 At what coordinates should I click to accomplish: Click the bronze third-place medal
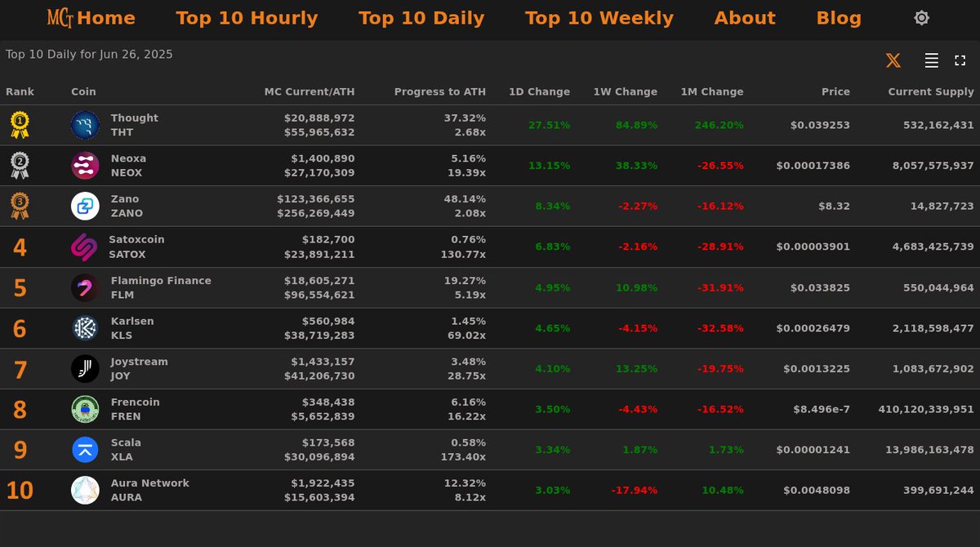pyautogui.click(x=20, y=207)
